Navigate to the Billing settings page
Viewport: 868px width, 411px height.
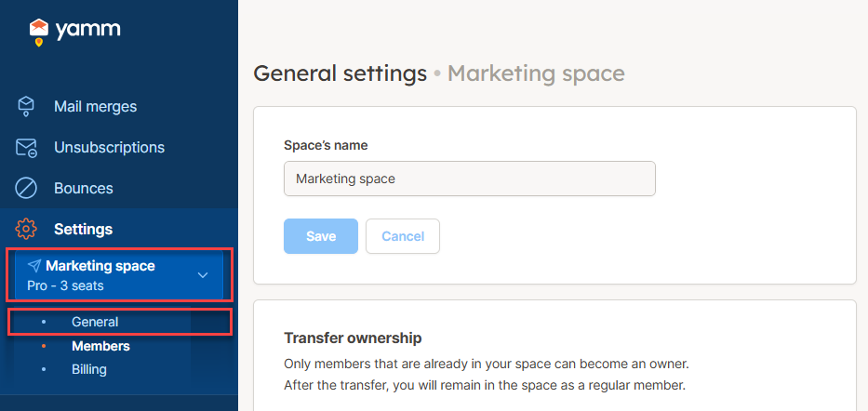point(89,369)
